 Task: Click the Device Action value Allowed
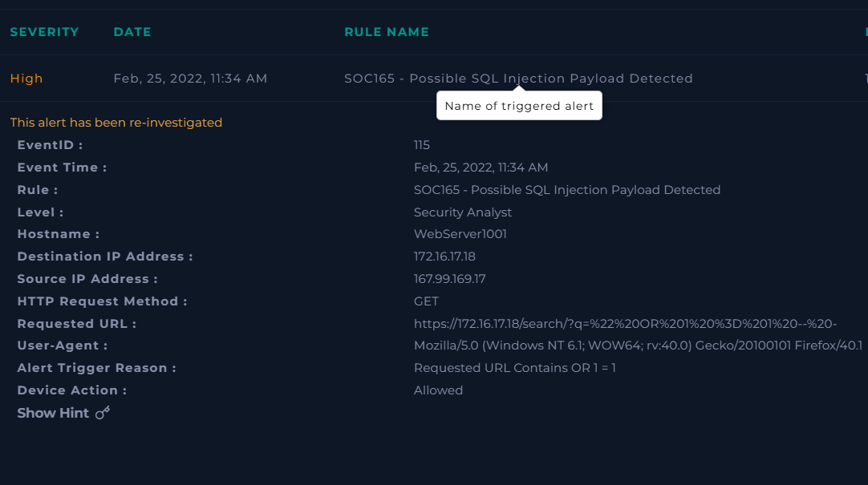(x=438, y=390)
